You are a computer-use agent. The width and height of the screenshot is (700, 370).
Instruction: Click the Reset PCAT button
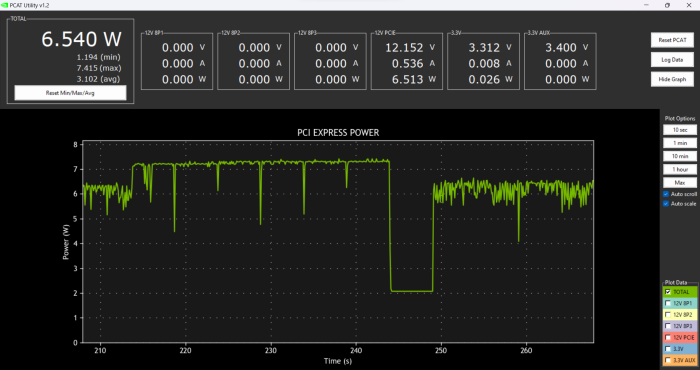point(672,40)
